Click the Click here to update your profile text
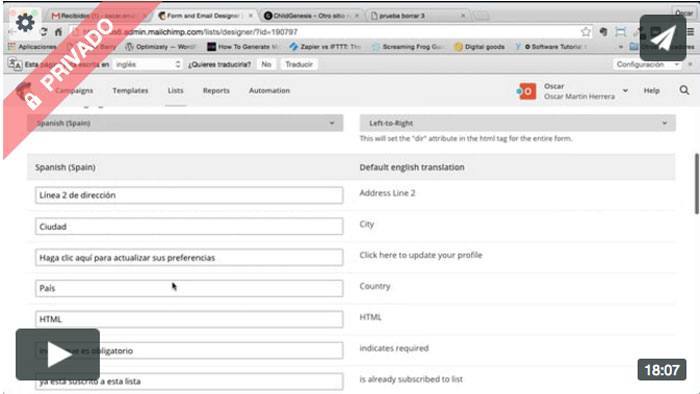700x394 pixels. click(421, 255)
